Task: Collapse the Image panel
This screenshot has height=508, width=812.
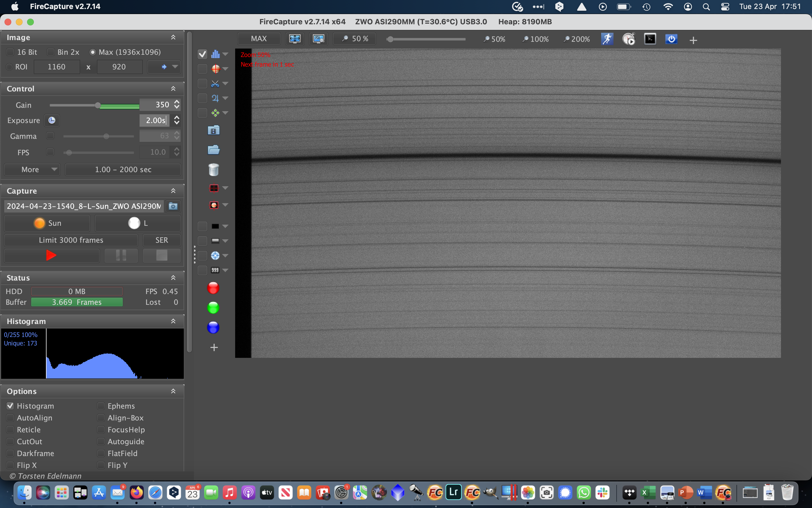Action: 173,37
